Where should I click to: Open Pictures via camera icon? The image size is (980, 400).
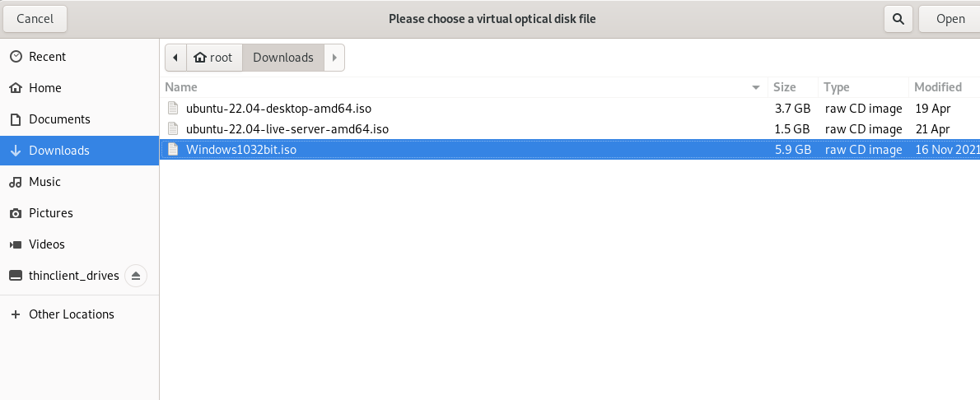(x=16, y=213)
